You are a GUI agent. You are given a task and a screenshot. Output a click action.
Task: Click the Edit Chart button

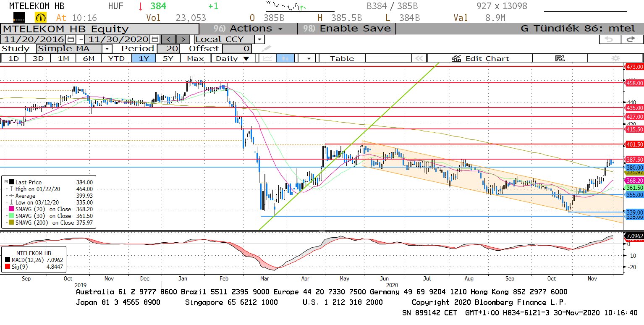click(480, 58)
